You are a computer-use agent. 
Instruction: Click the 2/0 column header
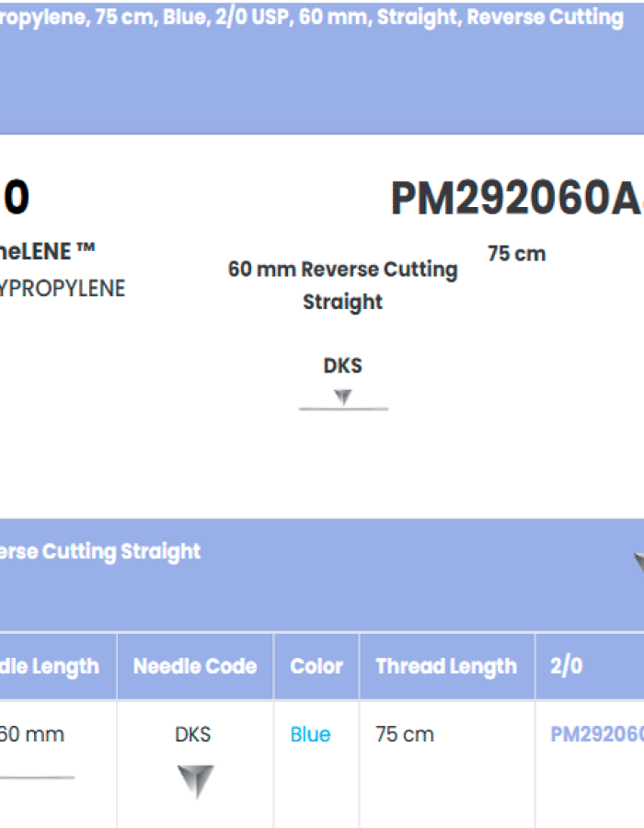(x=567, y=666)
